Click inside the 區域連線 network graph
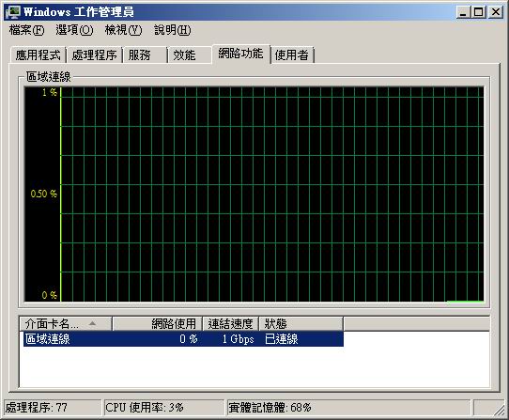Screen dimensions: 509x420 254,194
